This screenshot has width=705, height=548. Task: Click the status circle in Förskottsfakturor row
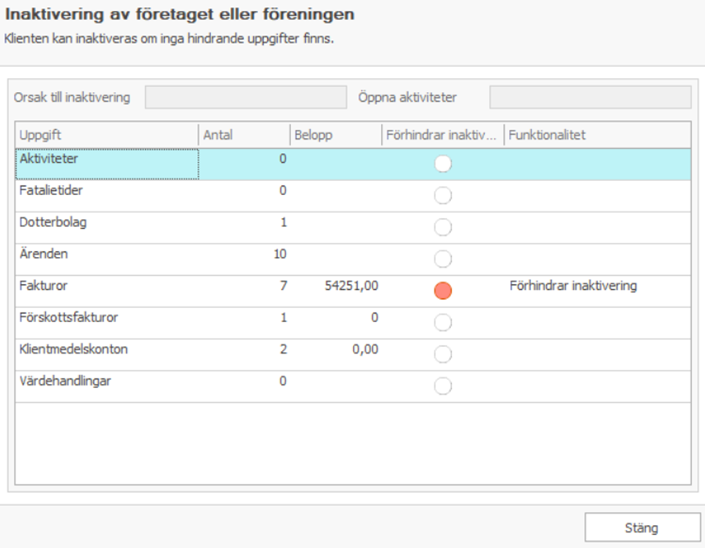(443, 322)
